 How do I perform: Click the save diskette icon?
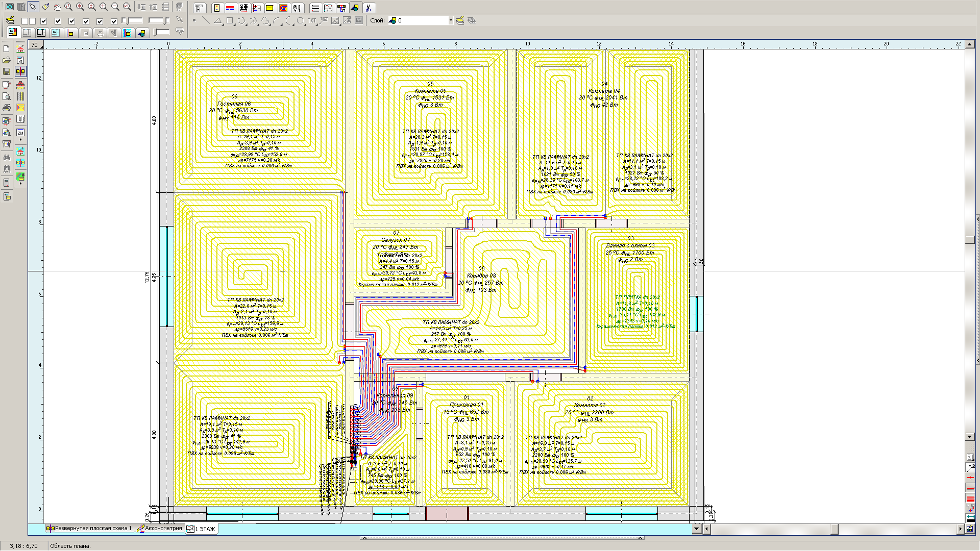(x=7, y=71)
